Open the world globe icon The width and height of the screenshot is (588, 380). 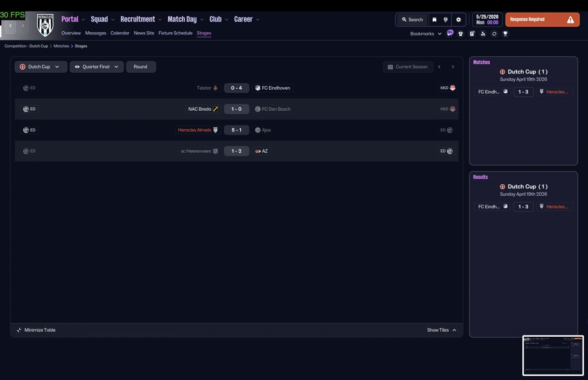pos(446,20)
